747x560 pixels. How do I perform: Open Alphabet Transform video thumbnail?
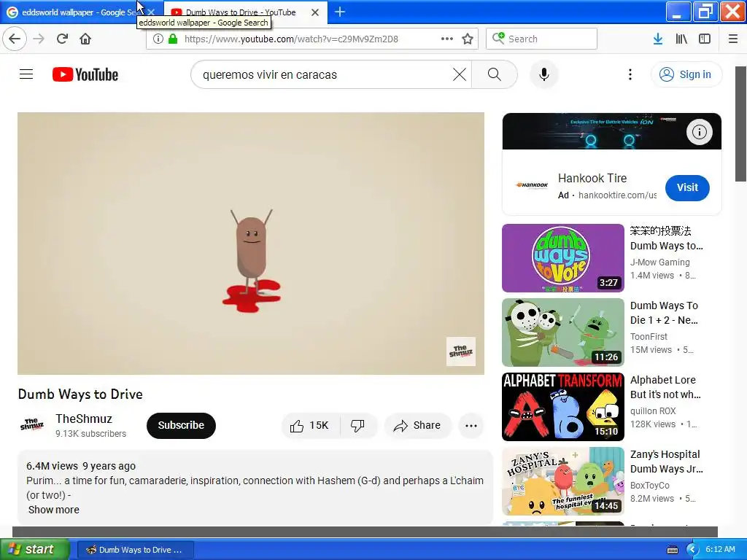coord(562,407)
